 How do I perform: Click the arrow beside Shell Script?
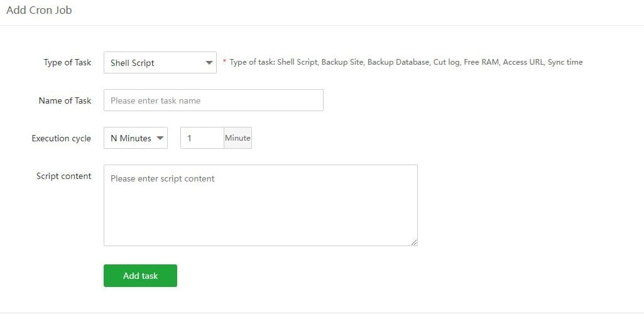click(x=209, y=63)
